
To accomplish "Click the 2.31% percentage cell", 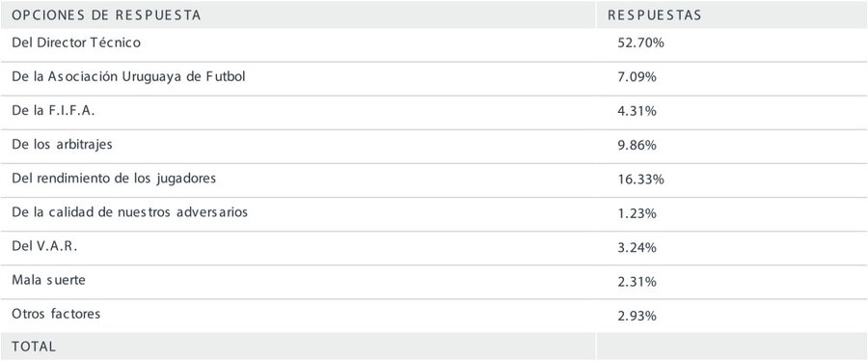I will coord(637,282).
